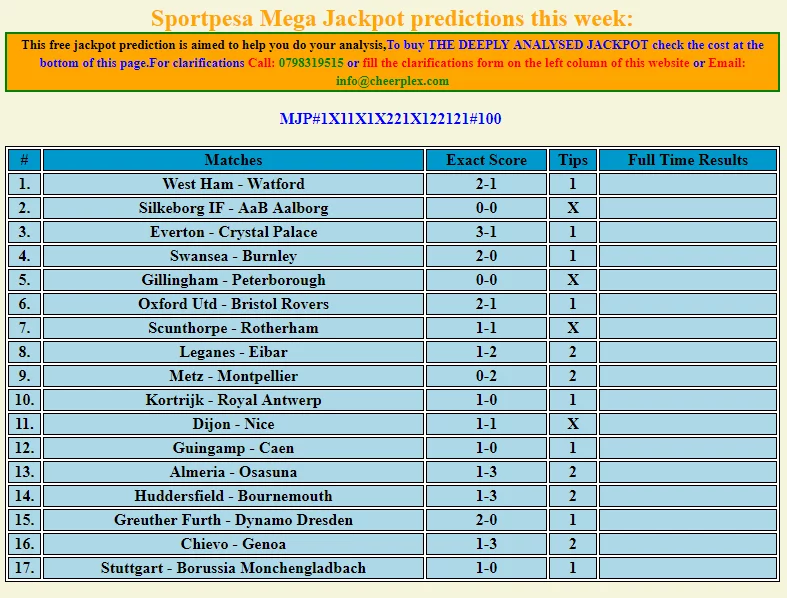Click the Exact Score column header
Viewport: 787px width, 598px height.
coord(486,160)
